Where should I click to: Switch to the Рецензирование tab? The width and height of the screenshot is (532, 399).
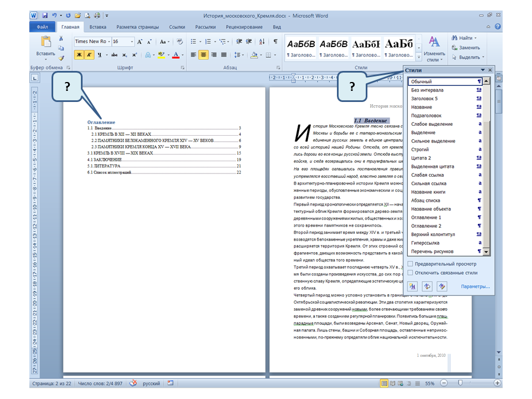pyautogui.click(x=244, y=27)
